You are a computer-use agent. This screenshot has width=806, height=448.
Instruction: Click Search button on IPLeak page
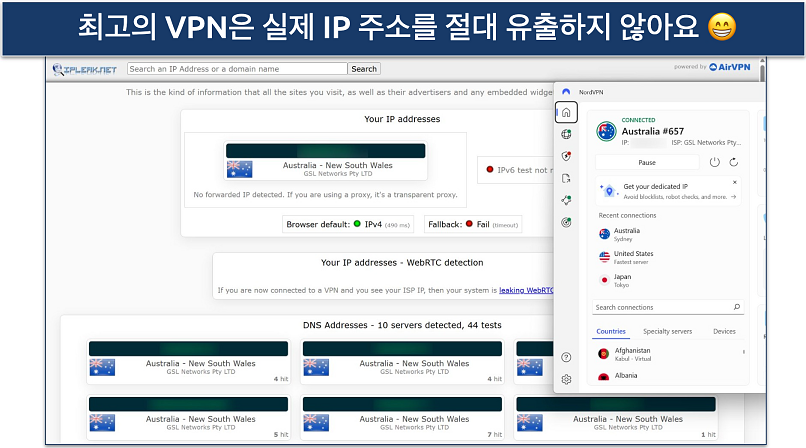(364, 69)
